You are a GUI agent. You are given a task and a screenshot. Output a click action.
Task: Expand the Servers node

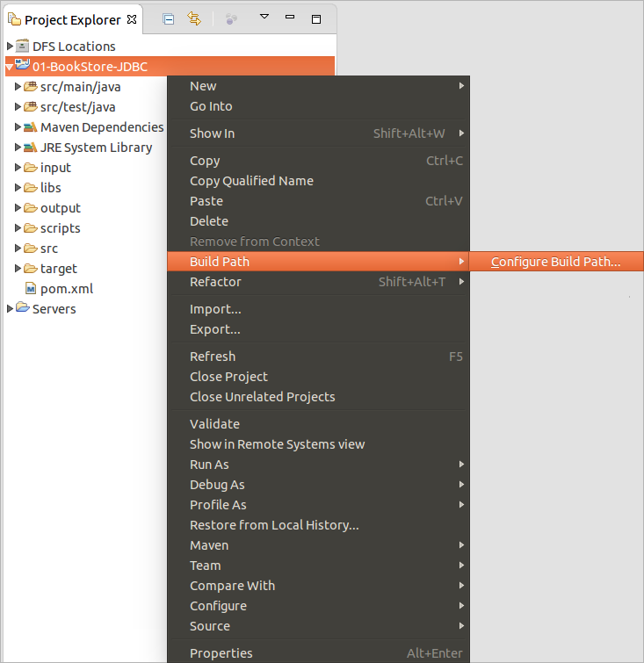11,308
